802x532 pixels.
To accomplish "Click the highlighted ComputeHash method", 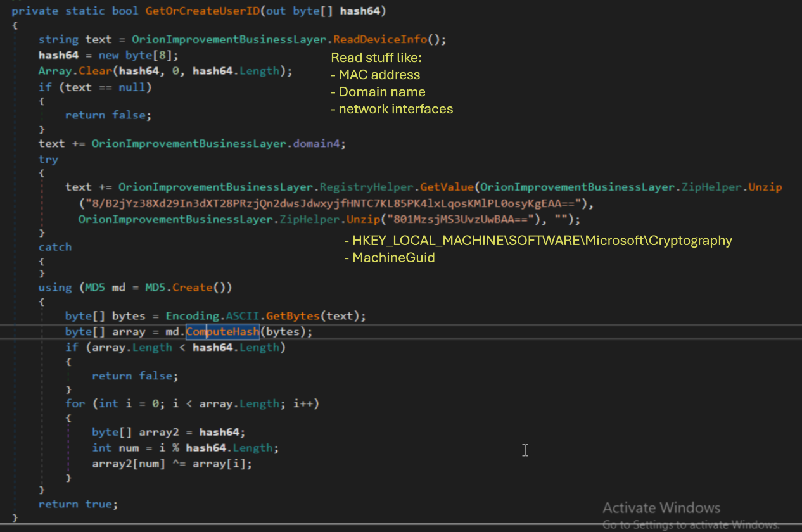I will (222, 332).
